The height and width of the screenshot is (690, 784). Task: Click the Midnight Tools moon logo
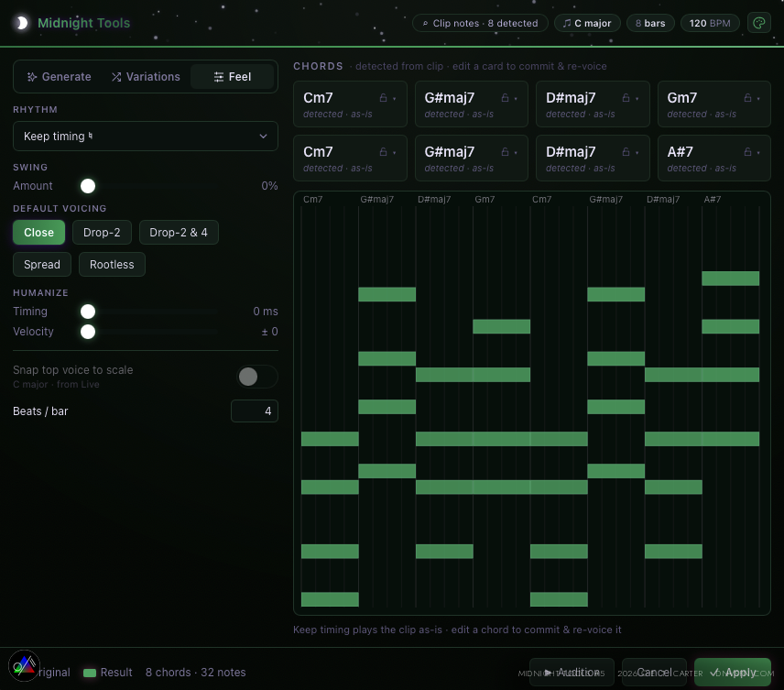[x=21, y=23]
